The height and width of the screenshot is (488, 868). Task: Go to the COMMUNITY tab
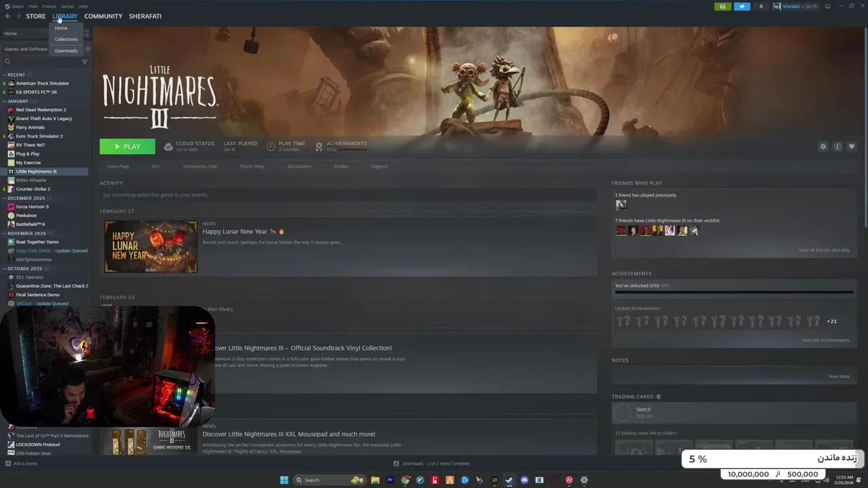click(x=103, y=16)
